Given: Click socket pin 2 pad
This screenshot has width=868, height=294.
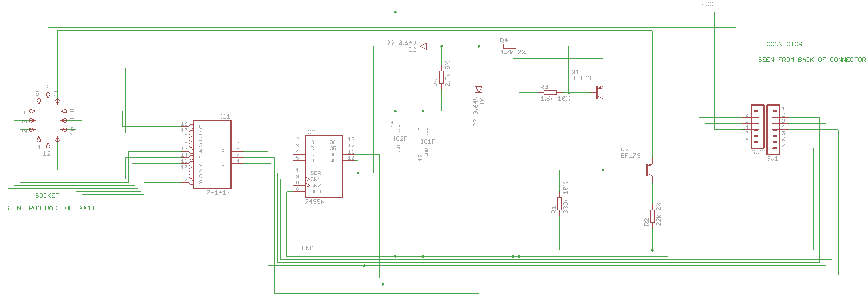Looking at the screenshot, I should click(x=32, y=130).
